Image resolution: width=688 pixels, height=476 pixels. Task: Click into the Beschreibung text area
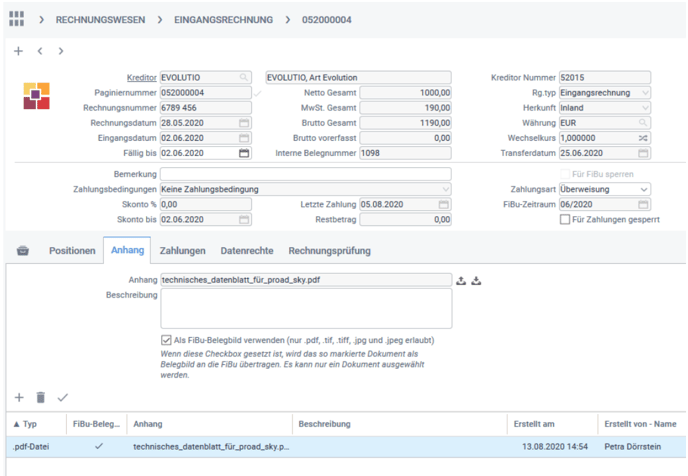[306, 309]
